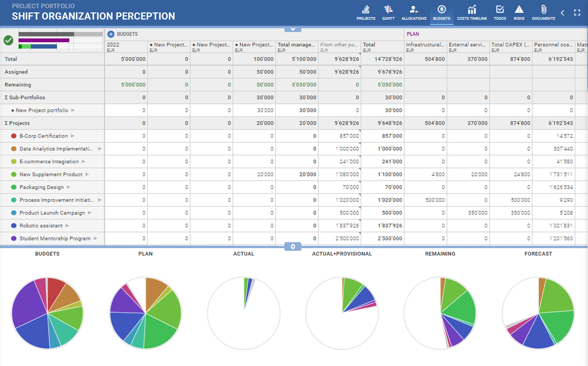
Task: Select the Σ Sub-Portfolios row
Action: click(x=293, y=98)
